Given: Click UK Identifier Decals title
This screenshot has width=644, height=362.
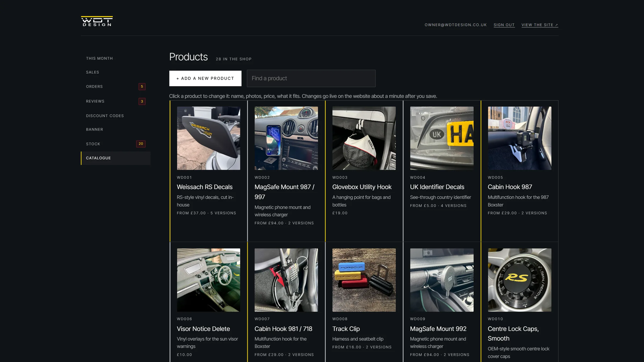Looking at the screenshot, I should tap(437, 187).
